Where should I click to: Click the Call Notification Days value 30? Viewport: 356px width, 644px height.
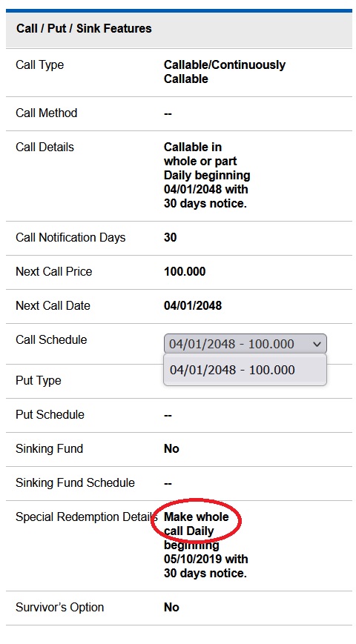[x=170, y=237]
